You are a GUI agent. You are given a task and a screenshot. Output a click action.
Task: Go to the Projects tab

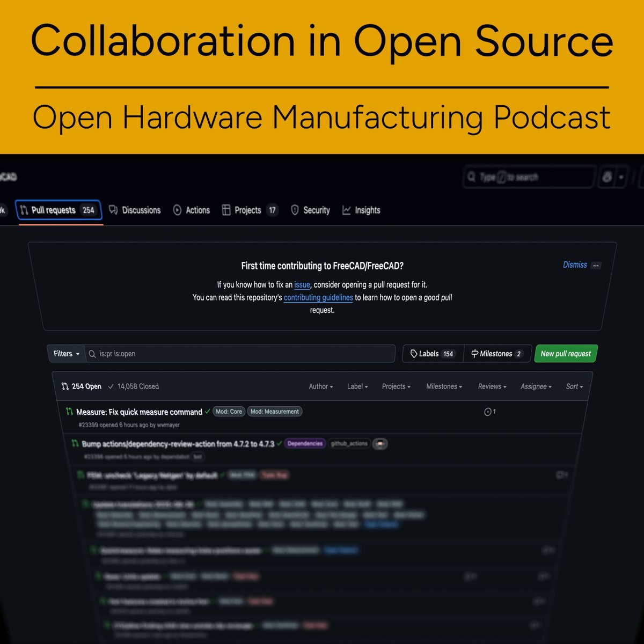click(x=250, y=210)
